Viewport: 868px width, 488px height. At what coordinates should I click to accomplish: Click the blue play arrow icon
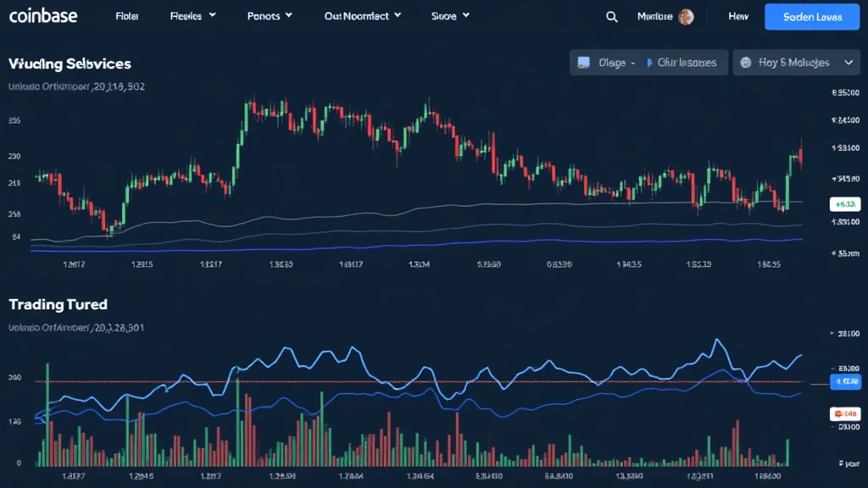[649, 63]
